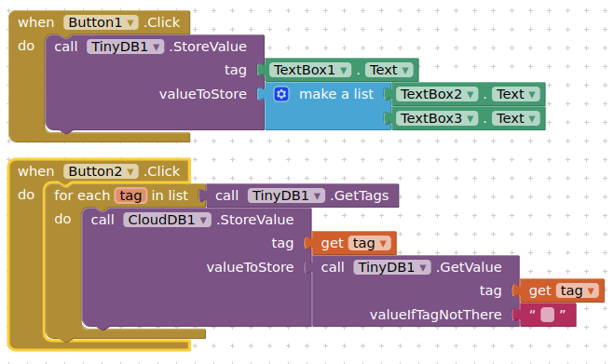
Task: Open the Button1 component dropdown
Action: 101,22
